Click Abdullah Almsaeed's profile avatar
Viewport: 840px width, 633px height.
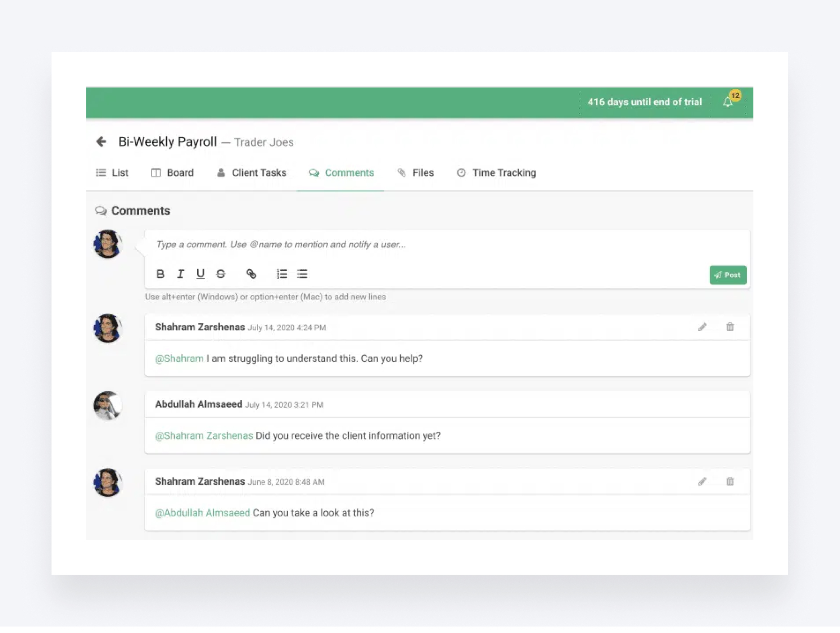108,406
